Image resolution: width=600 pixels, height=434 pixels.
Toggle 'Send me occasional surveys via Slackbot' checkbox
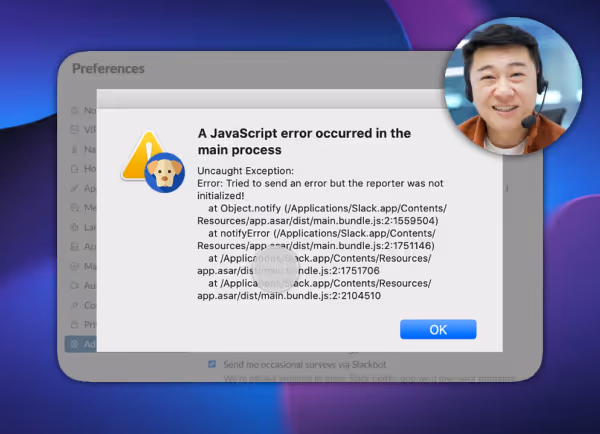coord(212,364)
